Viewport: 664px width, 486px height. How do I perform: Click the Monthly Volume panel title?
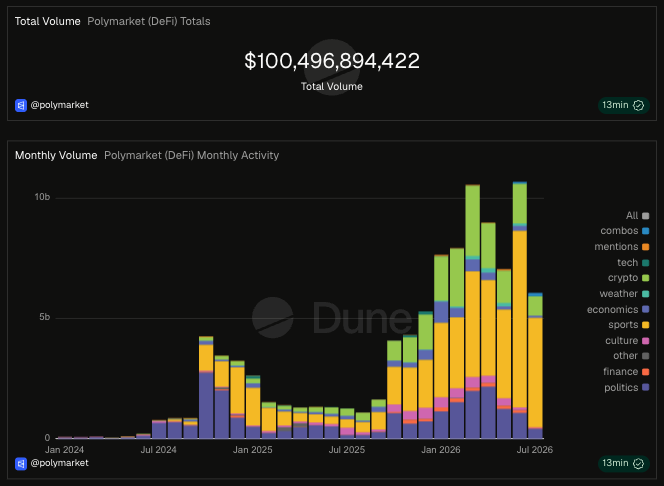click(x=56, y=155)
